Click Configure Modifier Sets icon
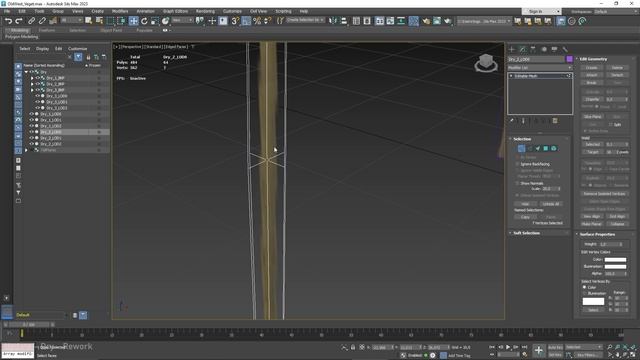Viewport: 640px width, 360px height. click(555, 121)
